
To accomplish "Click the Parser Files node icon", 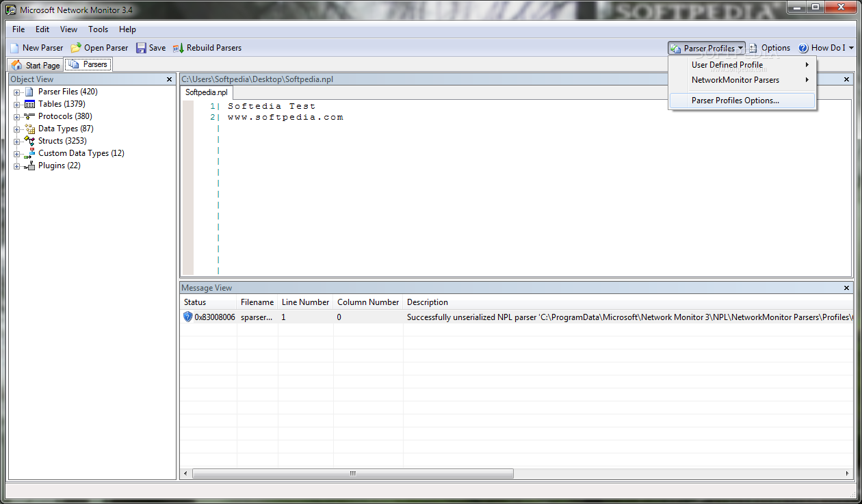I will [29, 92].
